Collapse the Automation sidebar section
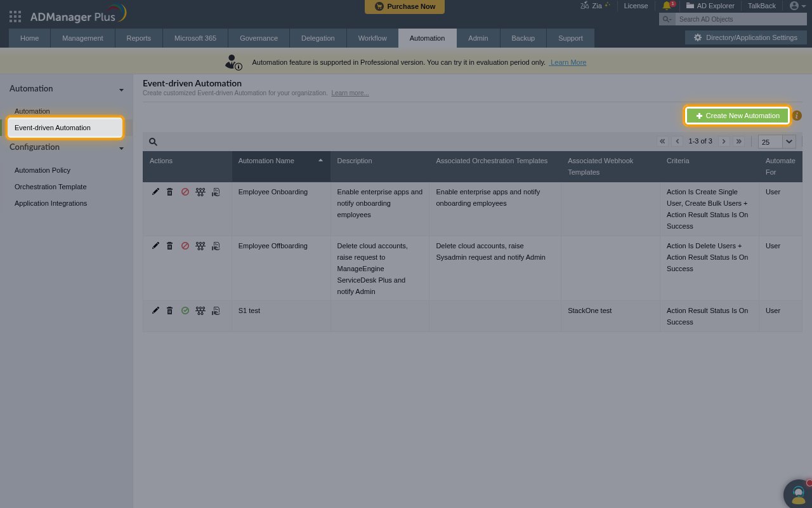 (x=121, y=90)
